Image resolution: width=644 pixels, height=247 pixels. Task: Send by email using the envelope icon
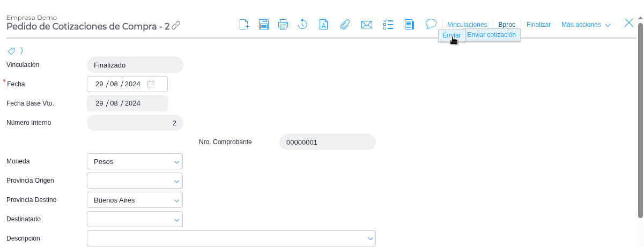367,24
